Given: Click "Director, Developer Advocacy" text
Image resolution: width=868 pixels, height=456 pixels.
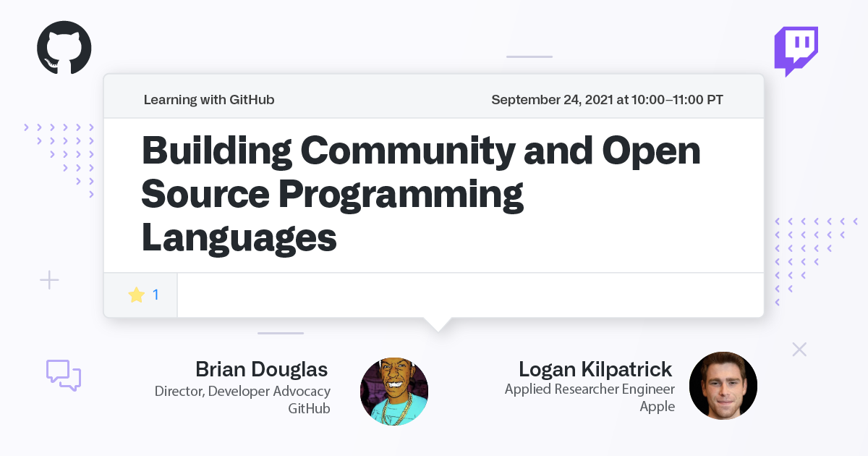Looking at the screenshot, I should tap(242, 391).
